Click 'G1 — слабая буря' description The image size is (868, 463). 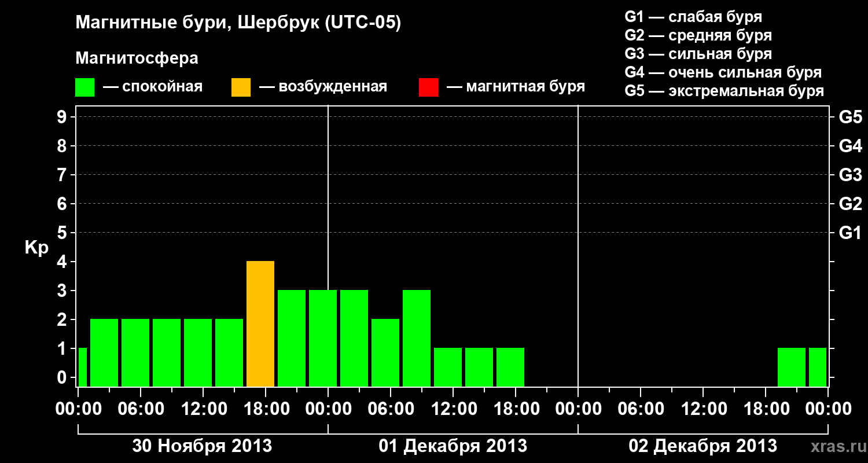point(693,17)
